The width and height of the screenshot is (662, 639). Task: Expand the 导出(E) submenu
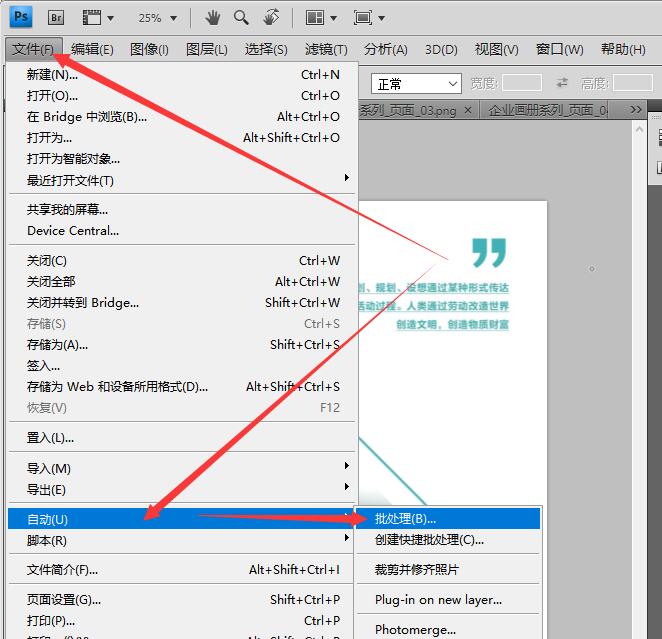click(182, 490)
